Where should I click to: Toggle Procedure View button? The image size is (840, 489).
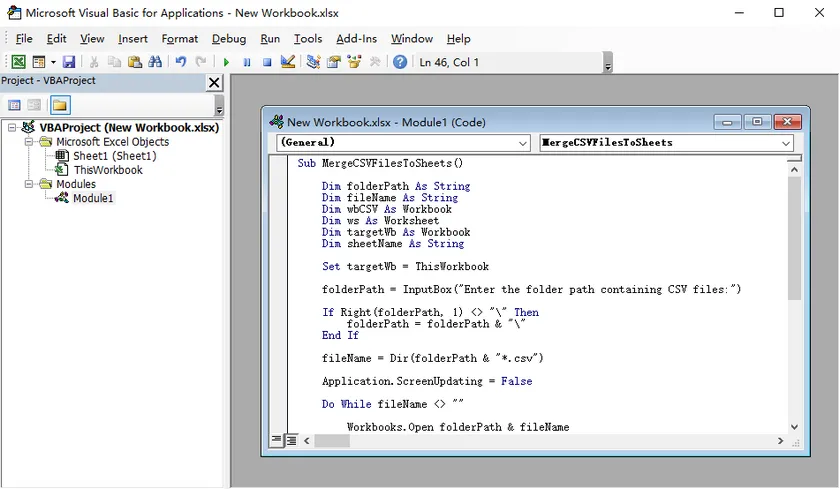[276, 440]
